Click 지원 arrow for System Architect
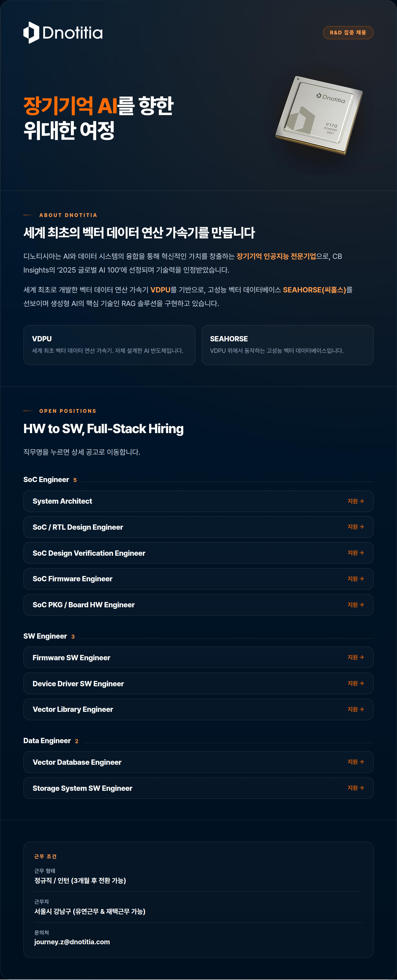 [356, 501]
